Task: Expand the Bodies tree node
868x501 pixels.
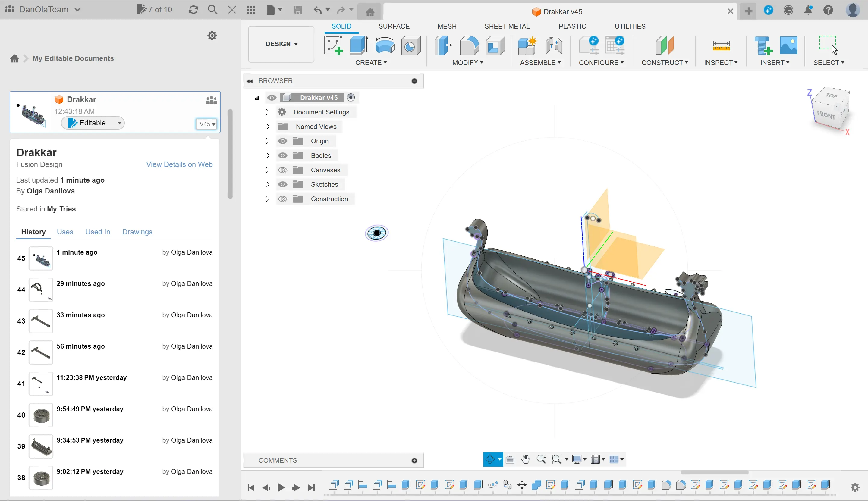Action: coord(267,155)
